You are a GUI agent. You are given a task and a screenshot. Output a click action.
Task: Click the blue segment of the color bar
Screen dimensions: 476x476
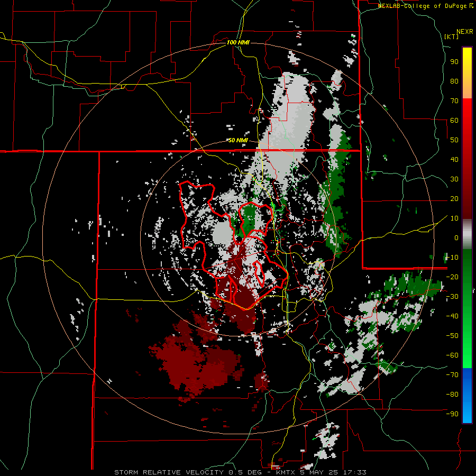[x=467, y=396]
